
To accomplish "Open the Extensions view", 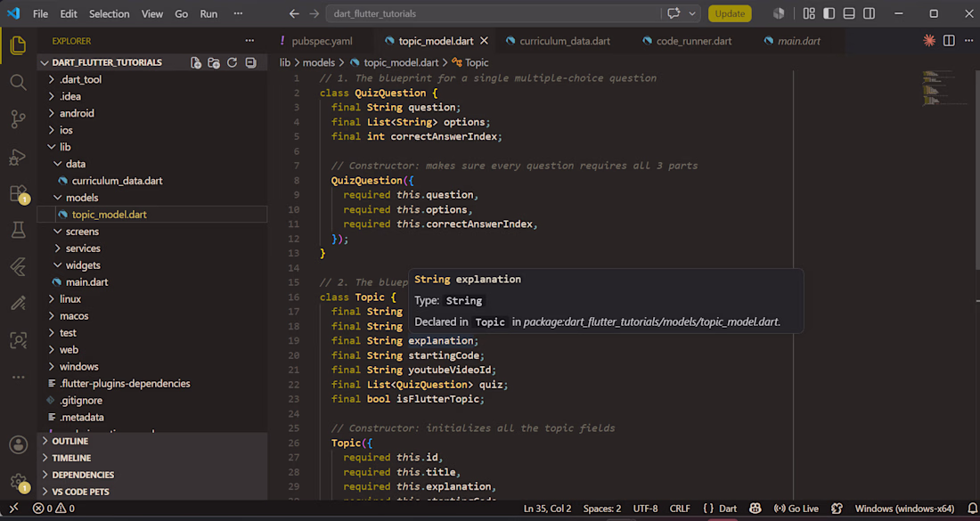I will click(x=18, y=193).
